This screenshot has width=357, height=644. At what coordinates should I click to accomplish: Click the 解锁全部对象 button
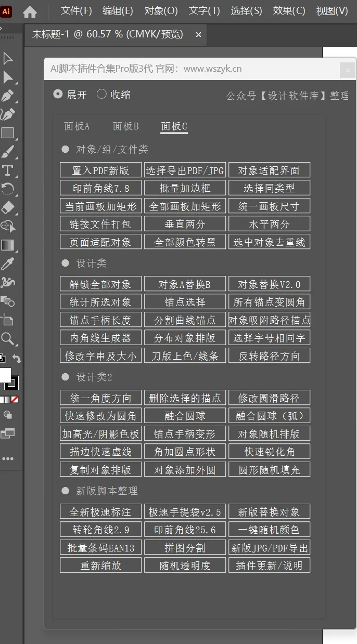click(101, 284)
